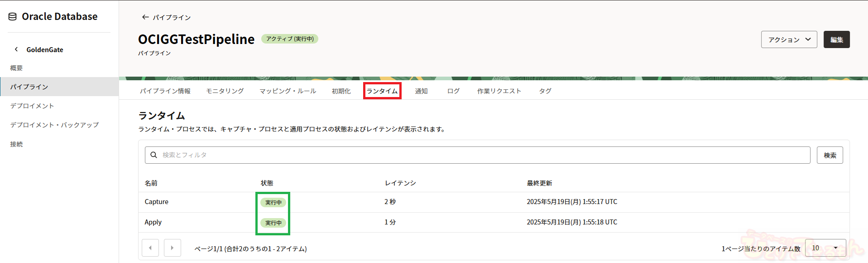Click the レイテンシ column header

pyautogui.click(x=400, y=183)
